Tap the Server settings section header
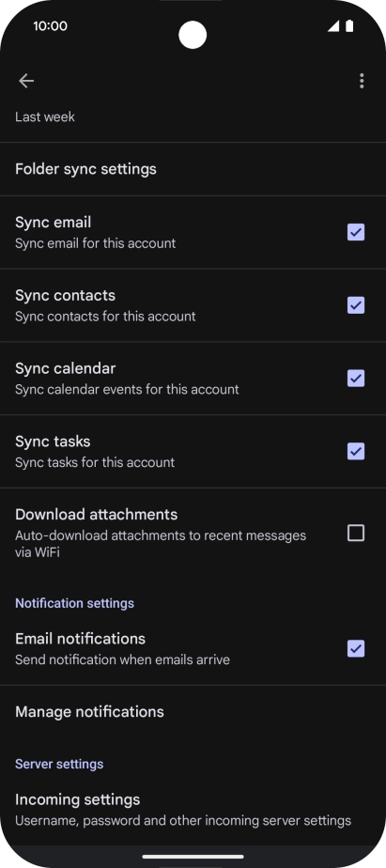 point(59,764)
